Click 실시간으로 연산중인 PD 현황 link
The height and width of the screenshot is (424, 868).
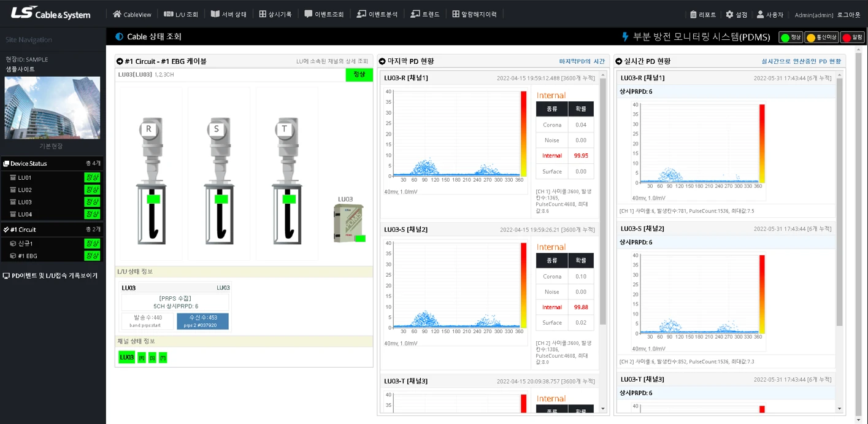point(801,61)
